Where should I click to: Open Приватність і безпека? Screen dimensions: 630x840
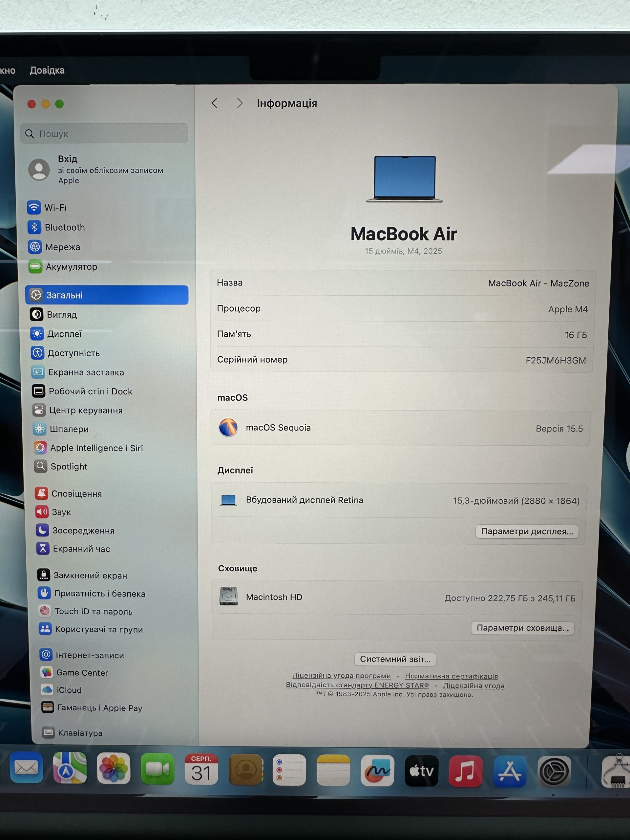pyautogui.click(x=92, y=593)
